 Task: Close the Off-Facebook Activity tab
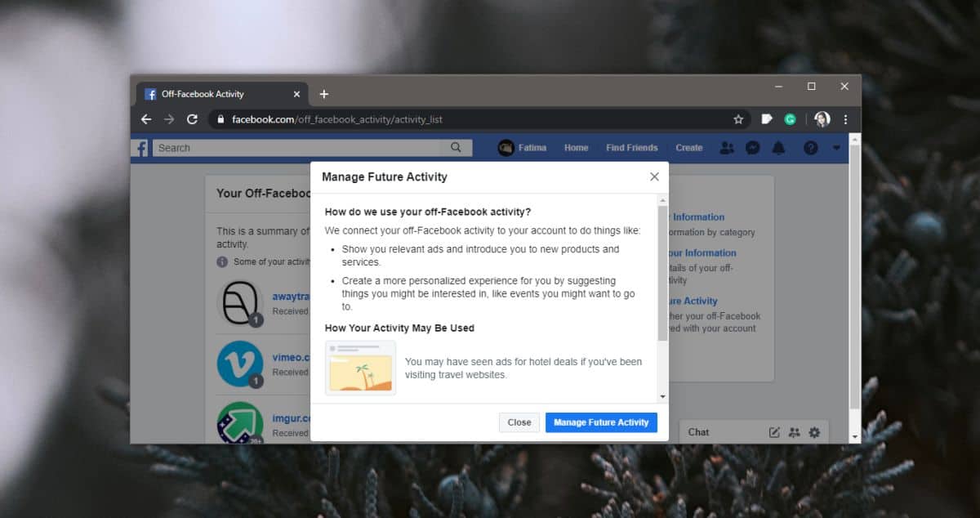pyautogui.click(x=296, y=94)
